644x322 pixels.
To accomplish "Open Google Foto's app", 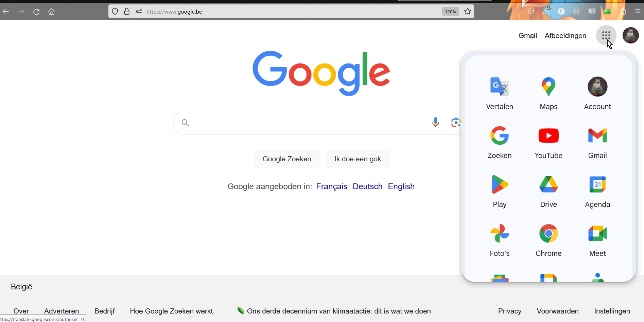I will pyautogui.click(x=499, y=240).
